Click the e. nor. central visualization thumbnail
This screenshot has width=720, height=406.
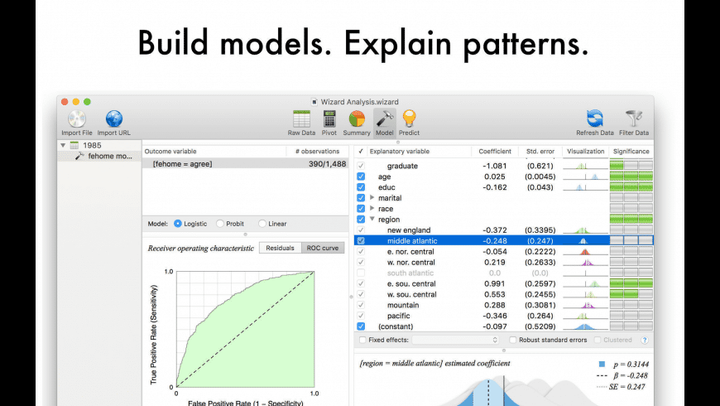pos(585,252)
